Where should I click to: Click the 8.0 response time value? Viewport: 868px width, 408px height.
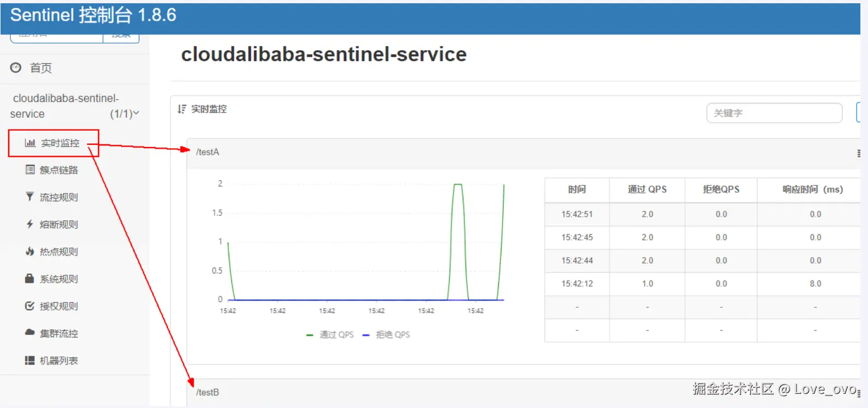coord(815,284)
